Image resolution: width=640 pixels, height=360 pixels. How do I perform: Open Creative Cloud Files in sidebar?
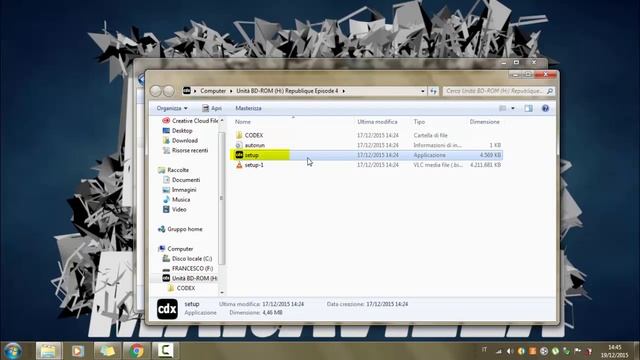191,121
